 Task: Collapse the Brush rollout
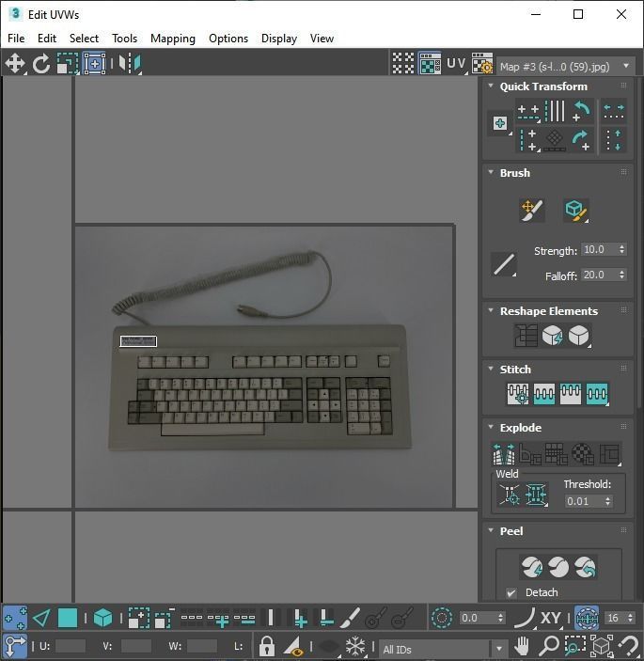[491, 172]
